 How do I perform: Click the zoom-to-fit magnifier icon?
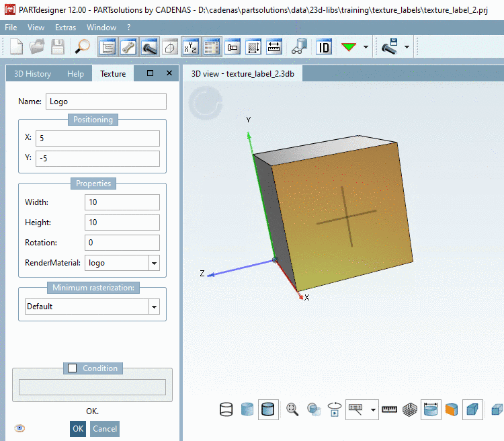(x=292, y=409)
